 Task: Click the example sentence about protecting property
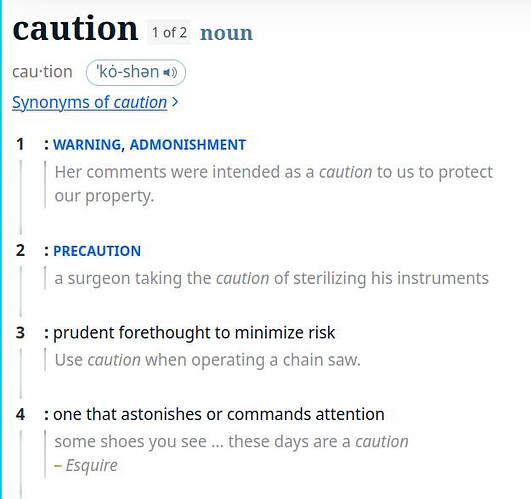[x=274, y=184]
